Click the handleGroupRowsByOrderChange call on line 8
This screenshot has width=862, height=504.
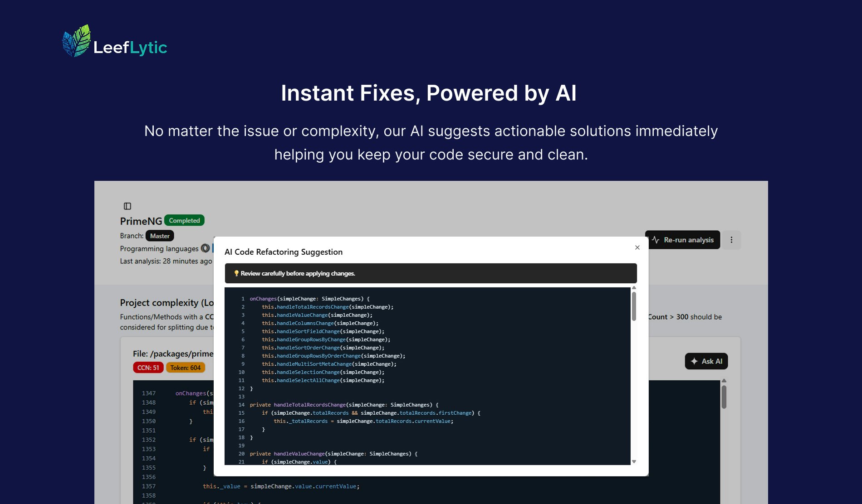click(333, 356)
